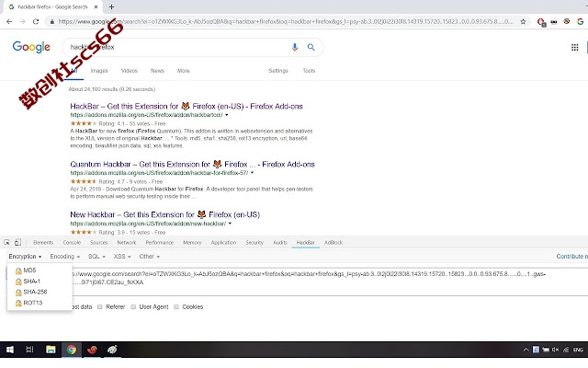Open the Google apps grid

574,47
